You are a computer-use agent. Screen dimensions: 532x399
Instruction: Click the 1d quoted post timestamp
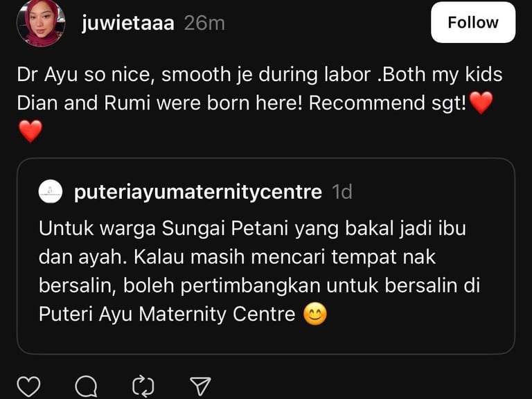click(x=342, y=192)
